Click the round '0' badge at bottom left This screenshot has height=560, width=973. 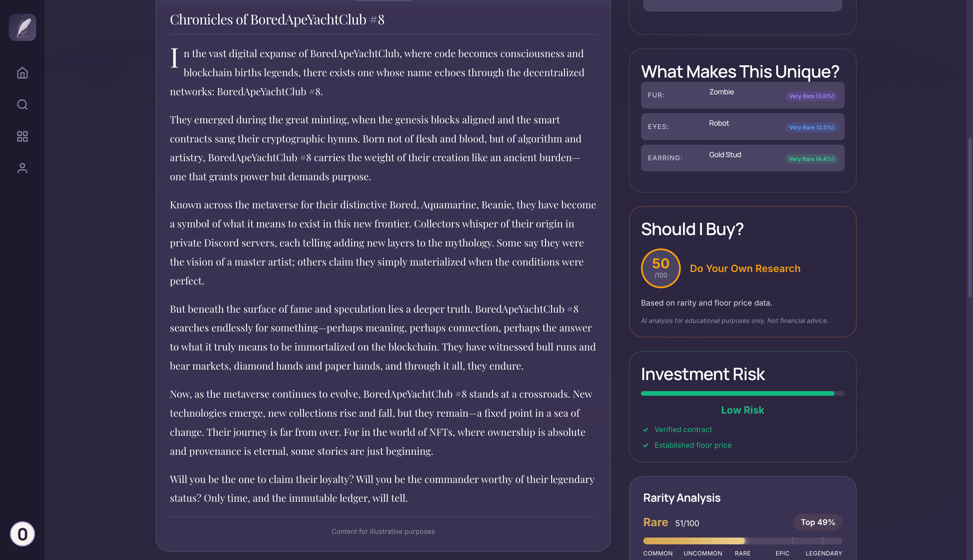pos(22,534)
